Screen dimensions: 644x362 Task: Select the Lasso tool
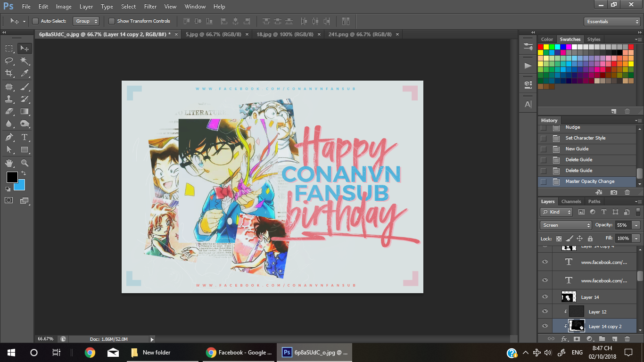pos(9,61)
